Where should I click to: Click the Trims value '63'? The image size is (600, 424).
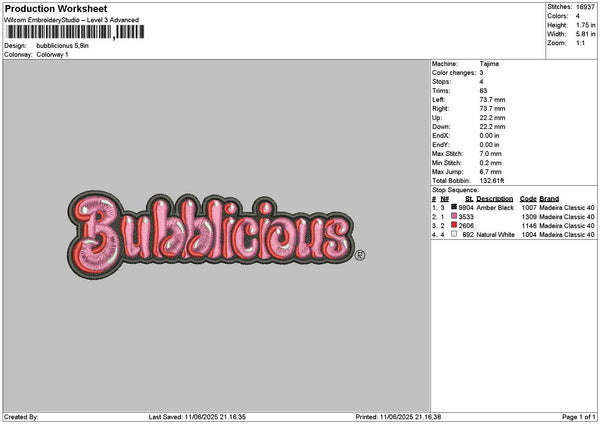point(483,91)
